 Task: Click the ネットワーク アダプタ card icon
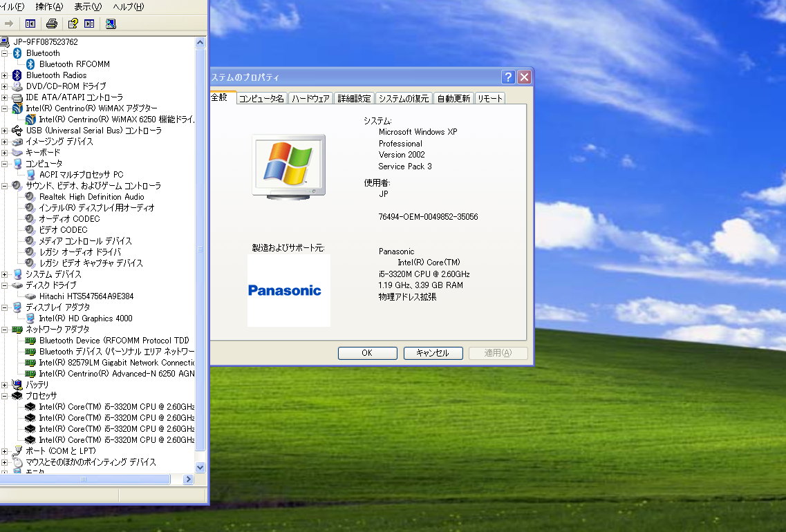(17, 330)
